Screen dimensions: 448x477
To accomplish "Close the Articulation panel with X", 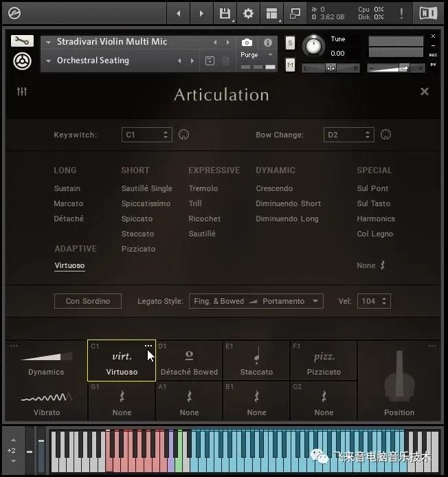I will pyautogui.click(x=424, y=91).
